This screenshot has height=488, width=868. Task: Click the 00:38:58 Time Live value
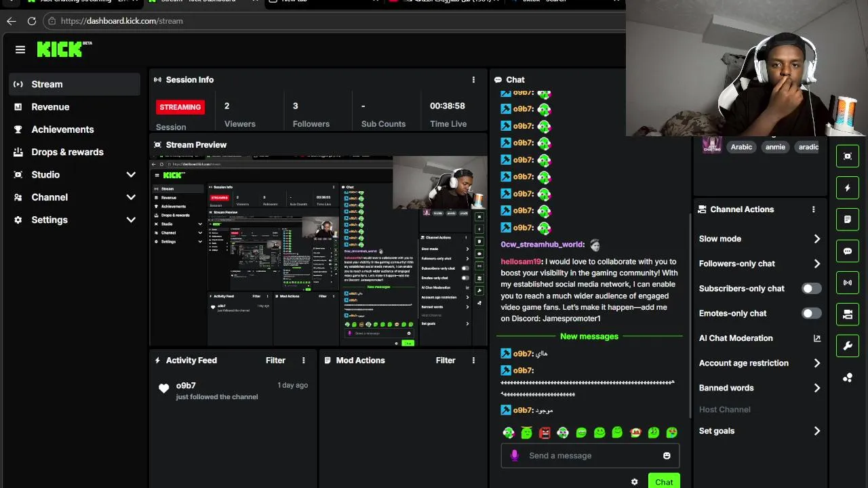click(x=448, y=106)
